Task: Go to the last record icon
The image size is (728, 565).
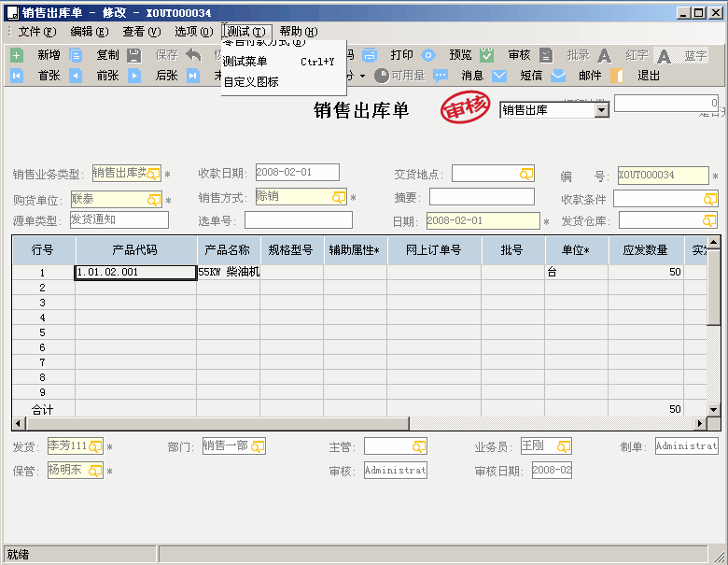Action: tap(193, 76)
